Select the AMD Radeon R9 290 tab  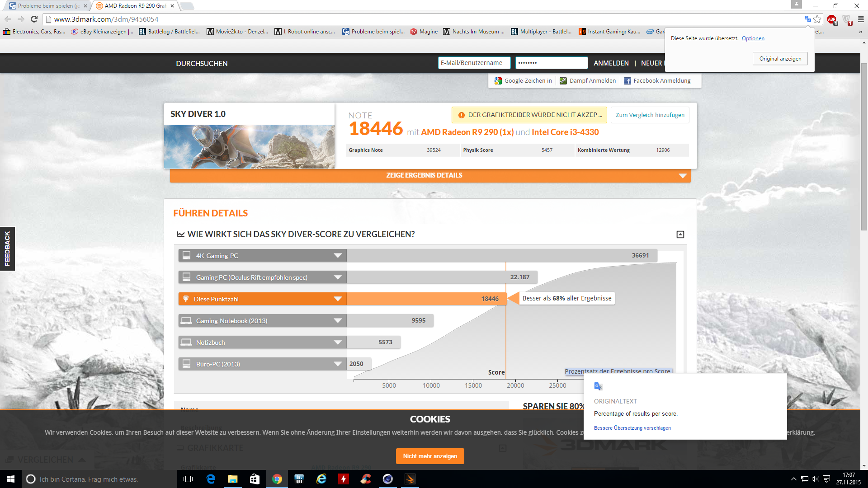[x=135, y=6]
